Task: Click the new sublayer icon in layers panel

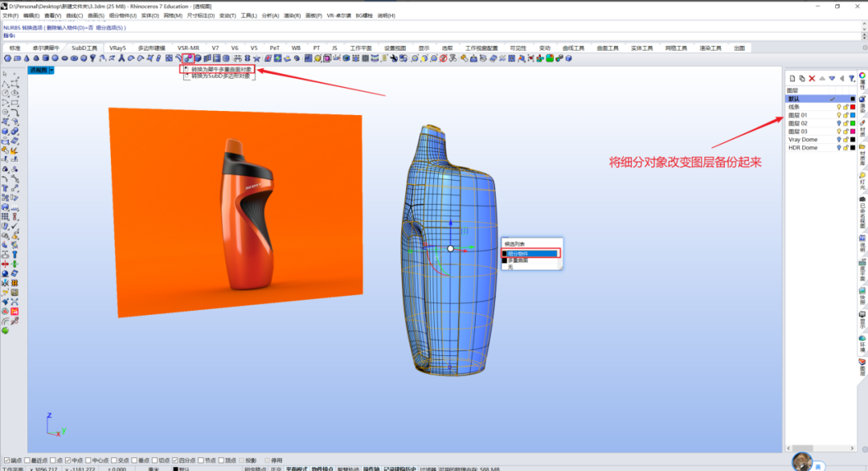Action: pyautogui.click(x=802, y=79)
